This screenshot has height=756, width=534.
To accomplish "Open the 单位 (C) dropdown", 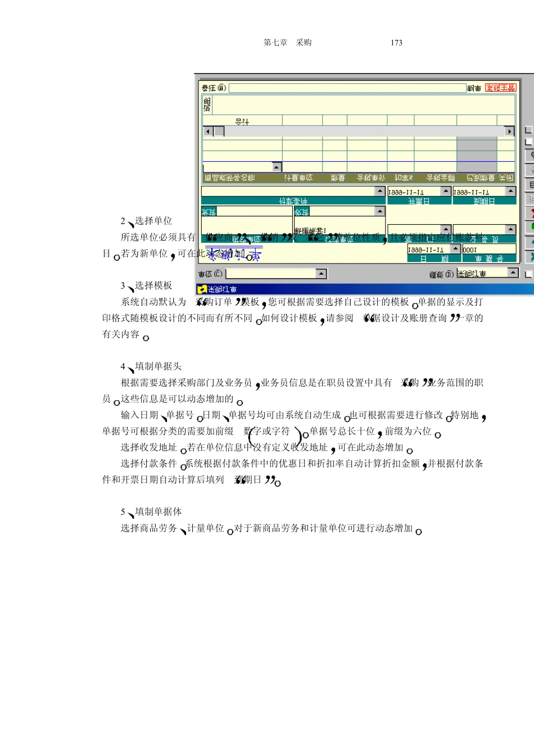I will (x=321, y=274).
